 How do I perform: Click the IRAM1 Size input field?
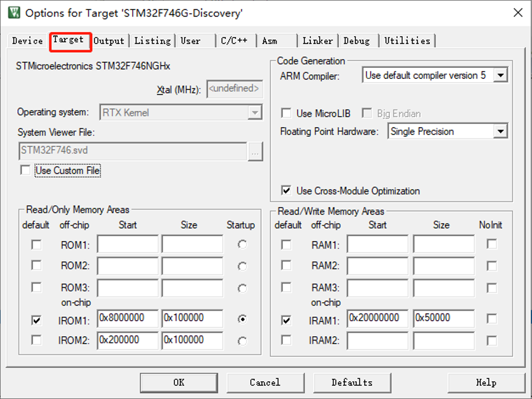click(443, 318)
